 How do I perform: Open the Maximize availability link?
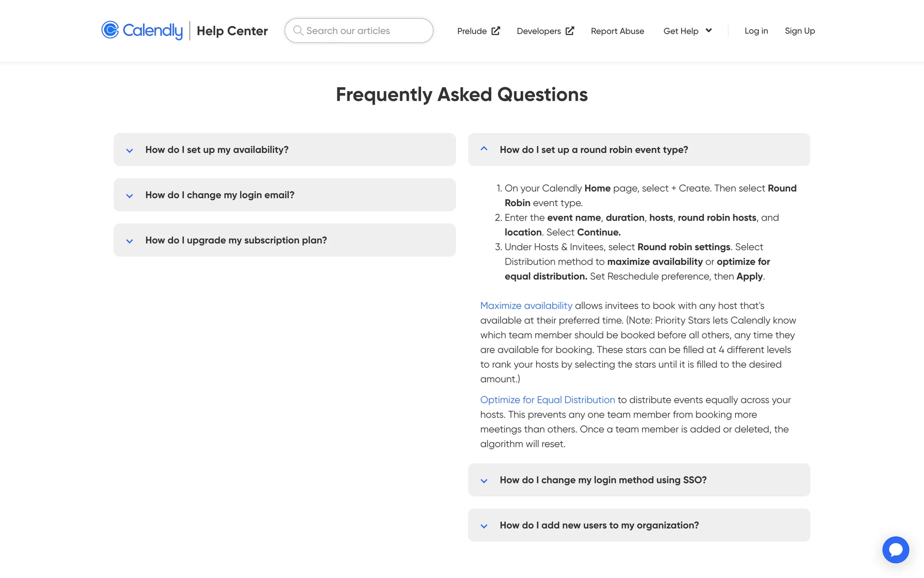526,306
